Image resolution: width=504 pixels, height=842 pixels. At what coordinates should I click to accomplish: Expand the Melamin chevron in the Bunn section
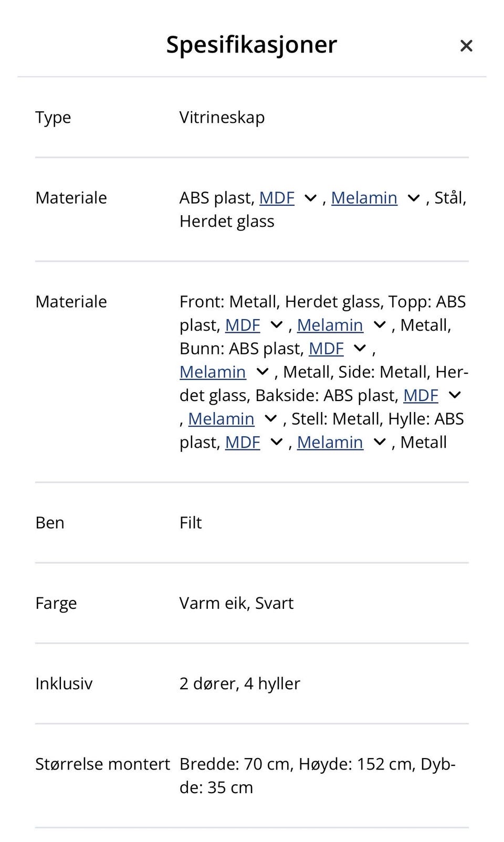[261, 372]
